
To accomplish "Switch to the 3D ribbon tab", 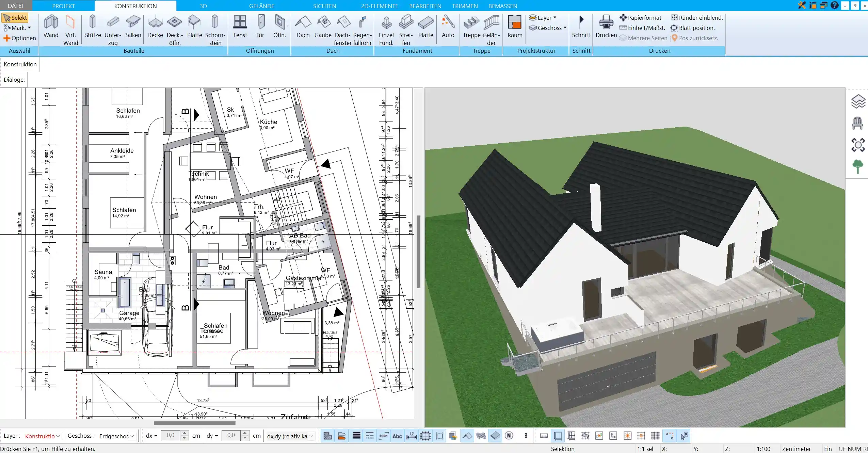I will 203,6.
